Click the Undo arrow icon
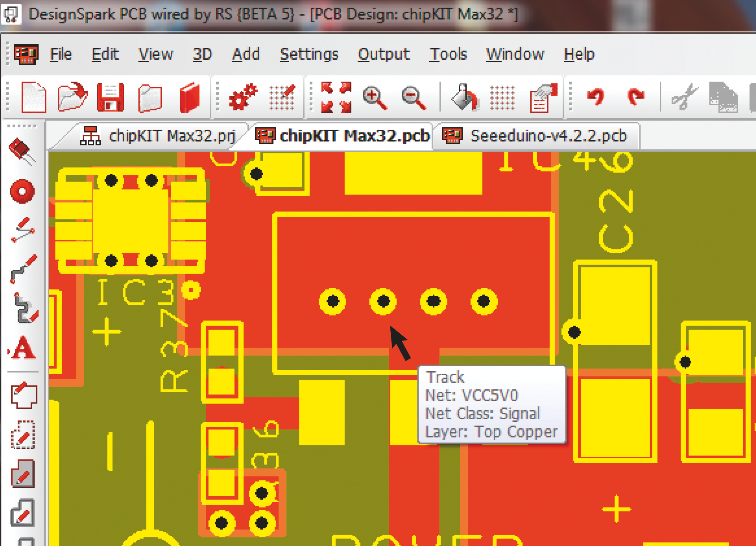This screenshot has height=546, width=756. click(596, 97)
